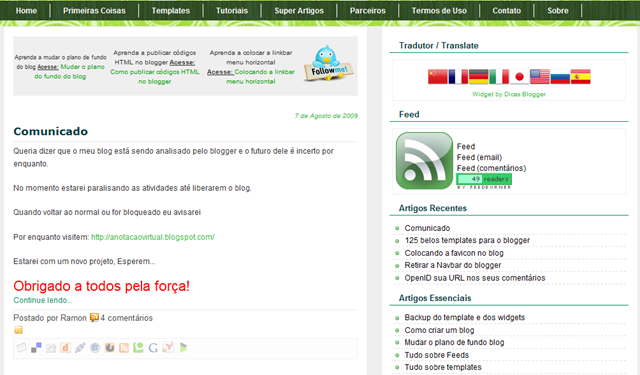
Task: Open 'Comunicado' in Artigos Recentes
Action: tap(427, 228)
